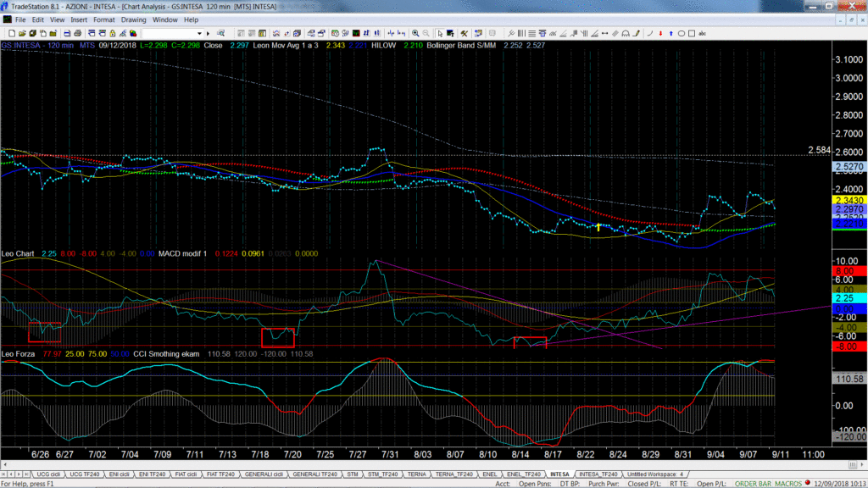The height and width of the screenshot is (488, 868).
Task: Open the Edit menu
Action: click(37, 20)
